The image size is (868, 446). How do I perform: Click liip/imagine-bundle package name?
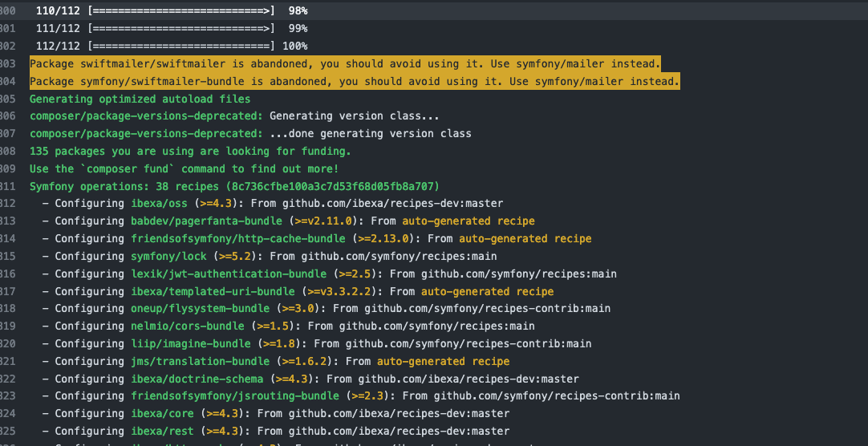click(191, 343)
